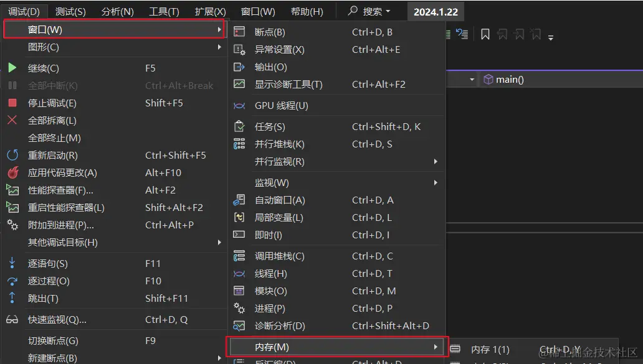Click the Parallel Stacks icon
The height and width of the screenshot is (364, 643).
click(239, 144)
